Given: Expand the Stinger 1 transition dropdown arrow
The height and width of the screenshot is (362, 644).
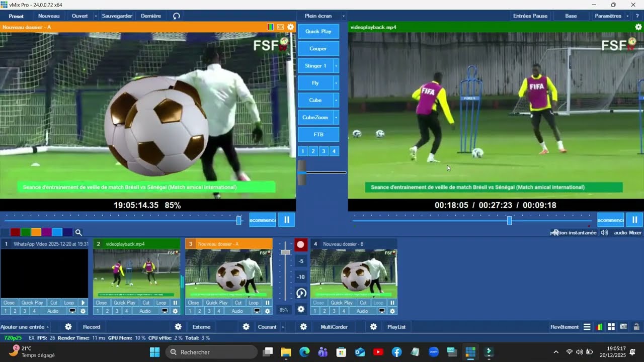Looking at the screenshot, I should coord(336,66).
